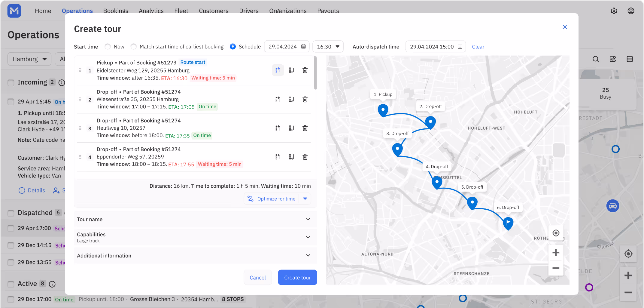Delete stop 3 Heußweg 10
This screenshot has height=308, width=644.
(x=305, y=128)
